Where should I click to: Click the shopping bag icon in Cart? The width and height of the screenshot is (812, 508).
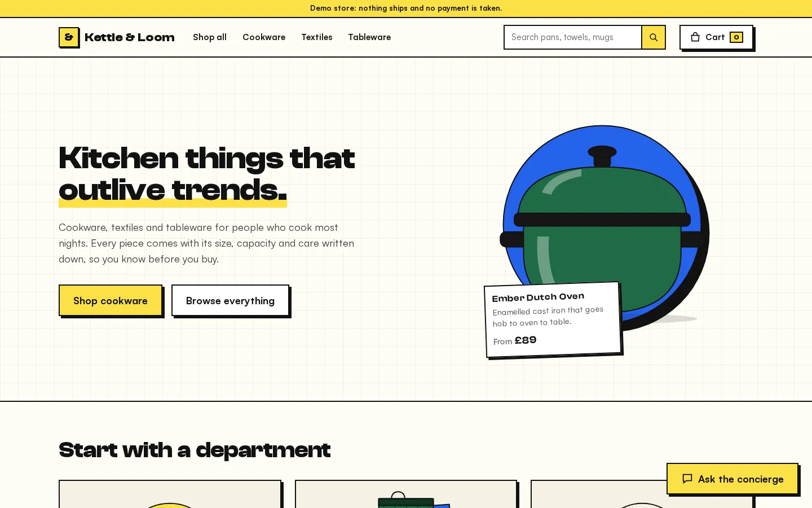695,37
